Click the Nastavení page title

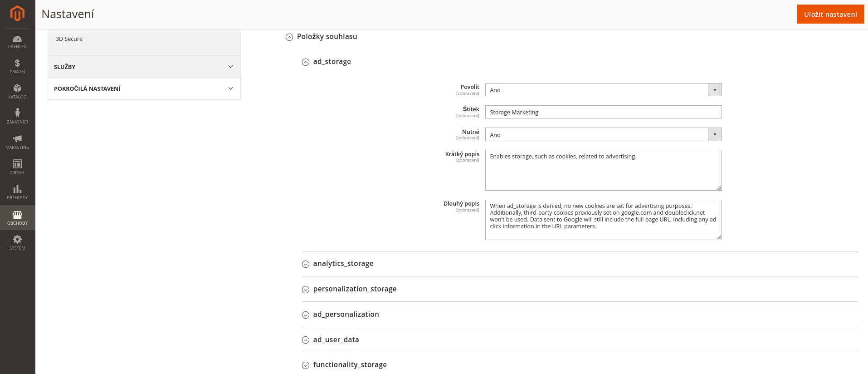tap(68, 14)
